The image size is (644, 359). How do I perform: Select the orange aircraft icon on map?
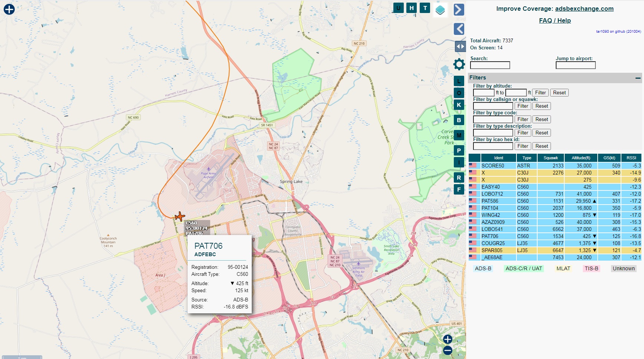point(180,216)
